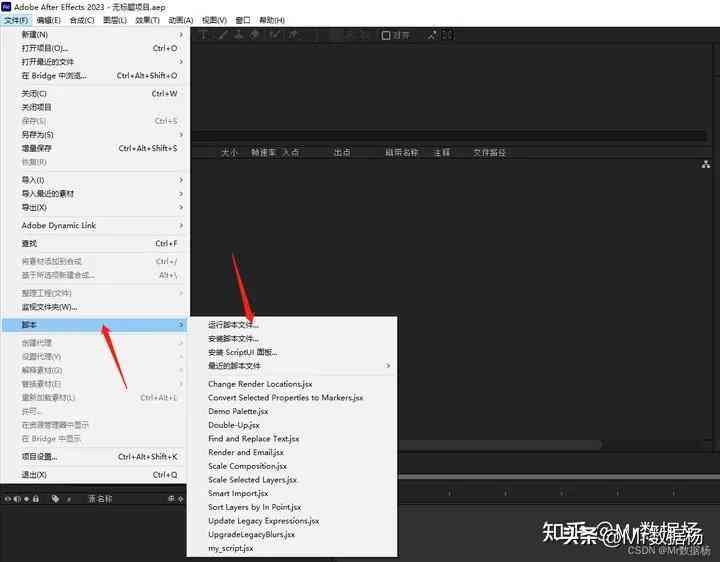This screenshot has height=562, width=720.
Task: Open the 脚本 scripts submenu entry
Action: click(x=95, y=325)
